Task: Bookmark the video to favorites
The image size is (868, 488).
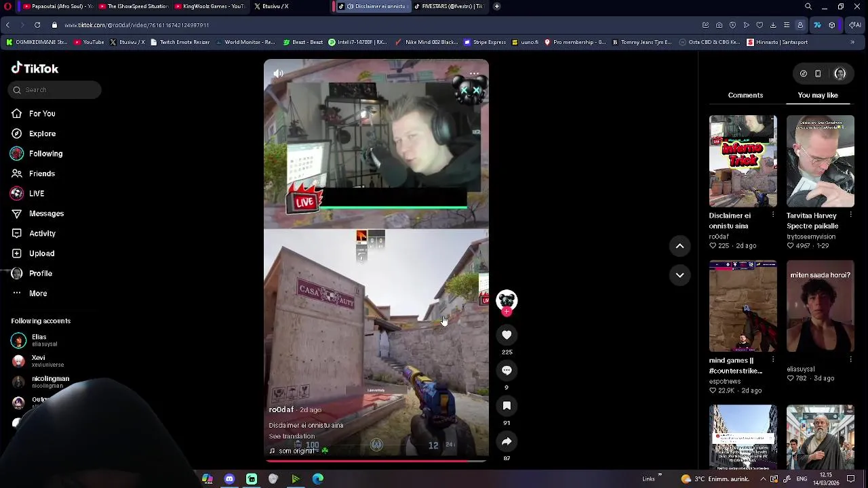Action: point(507,405)
